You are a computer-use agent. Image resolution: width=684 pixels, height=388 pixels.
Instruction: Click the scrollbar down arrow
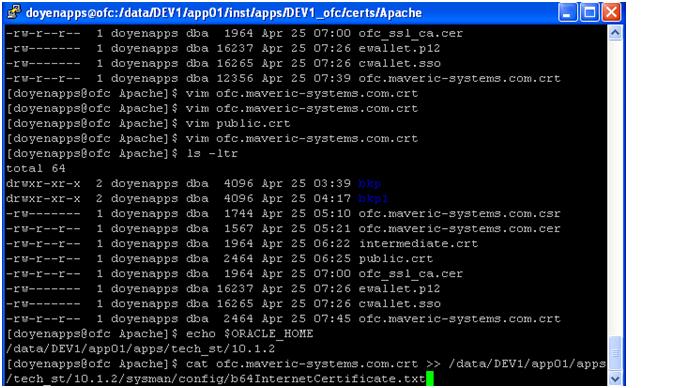click(x=615, y=378)
